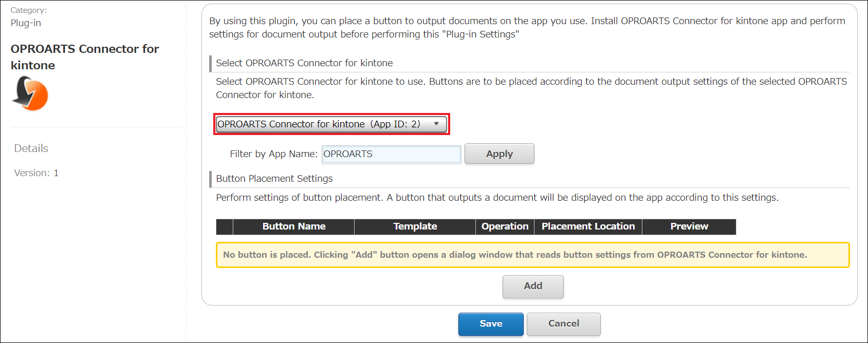Click the Template column header
Screen dimensions: 868x343
[x=415, y=226]
